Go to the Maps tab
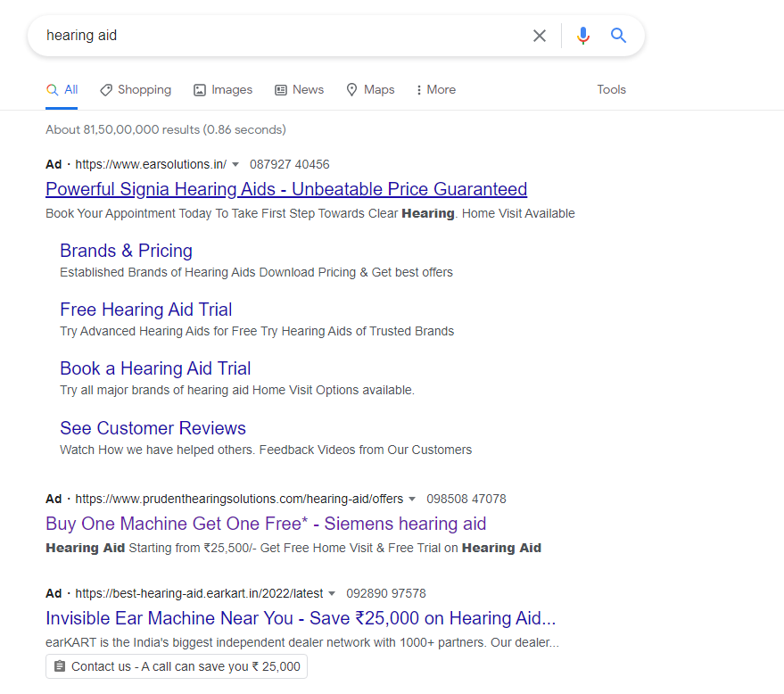784x694 pixels. coord(370,90)
